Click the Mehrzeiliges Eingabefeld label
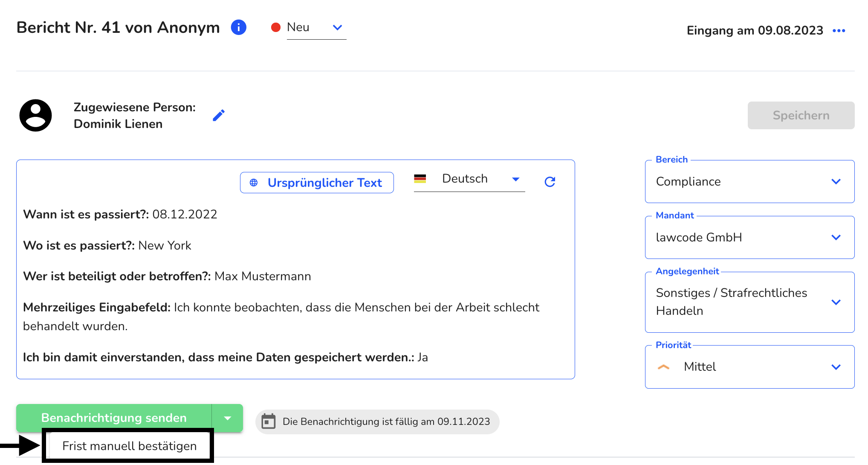Screen dimensions: 868x465 (x=97, y=308)
